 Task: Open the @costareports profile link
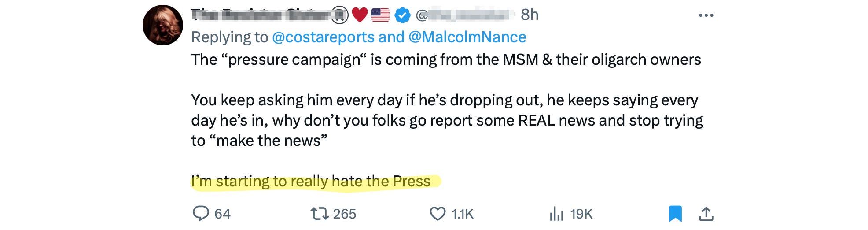(x=323, y=37)
